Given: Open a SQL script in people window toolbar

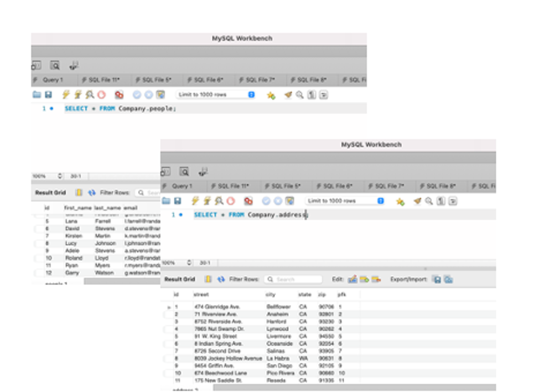Looking at the screenshot, I should click(x=37, y=95).
